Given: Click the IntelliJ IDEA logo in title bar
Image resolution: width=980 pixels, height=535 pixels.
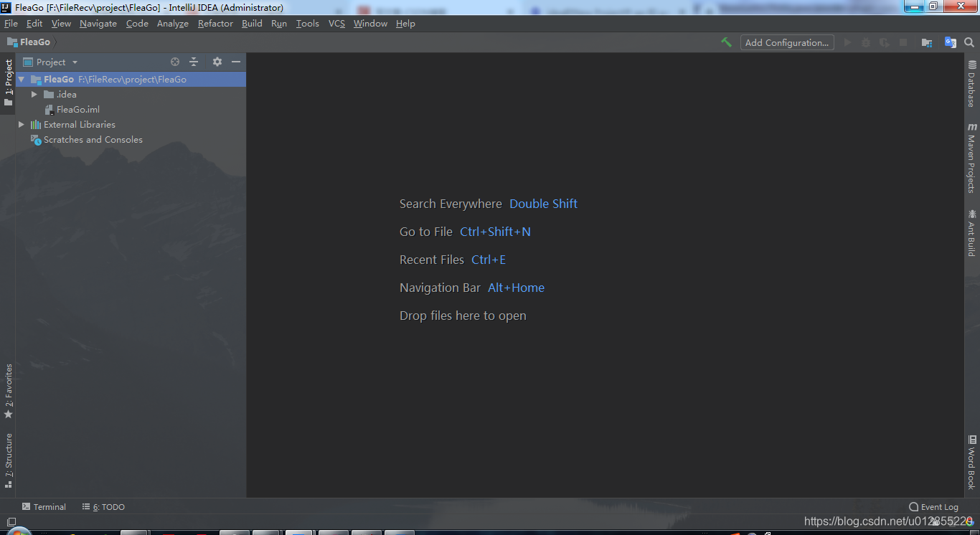Looking at the screenshot, I should pyautogui.click(x=6, y=7).
